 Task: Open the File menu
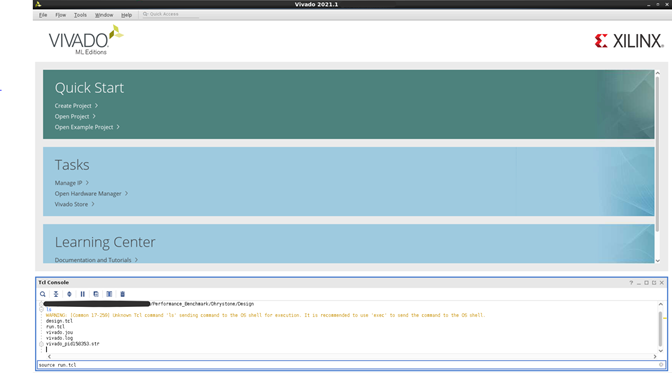[x=43, y=15]
